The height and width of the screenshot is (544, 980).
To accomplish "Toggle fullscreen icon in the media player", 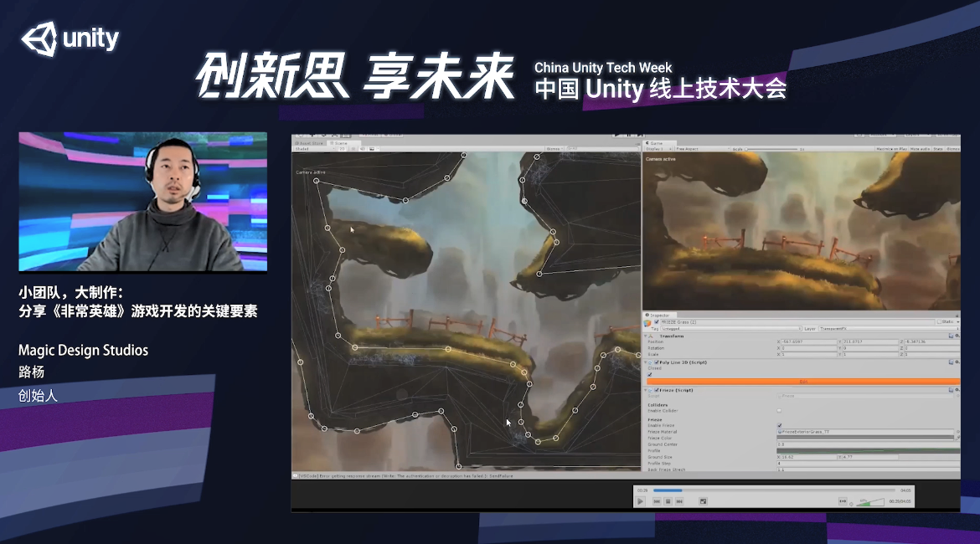I will point(703,501).
